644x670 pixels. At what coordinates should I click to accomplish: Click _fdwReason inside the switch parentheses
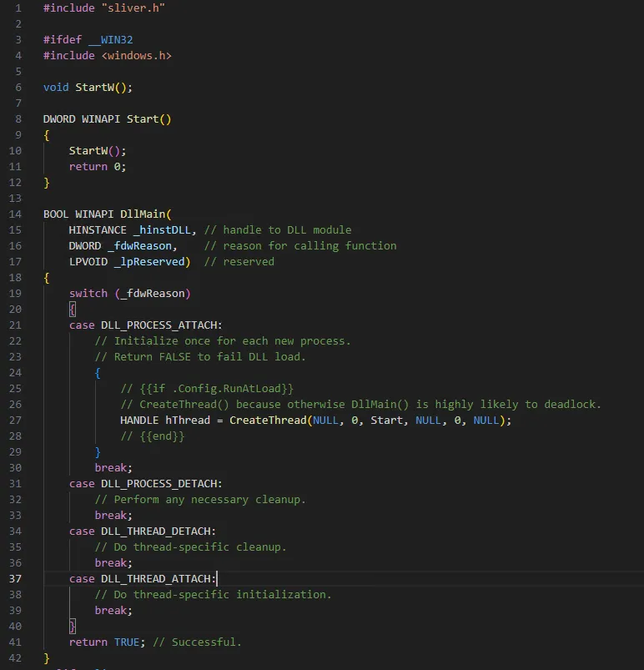click(153, 294)
